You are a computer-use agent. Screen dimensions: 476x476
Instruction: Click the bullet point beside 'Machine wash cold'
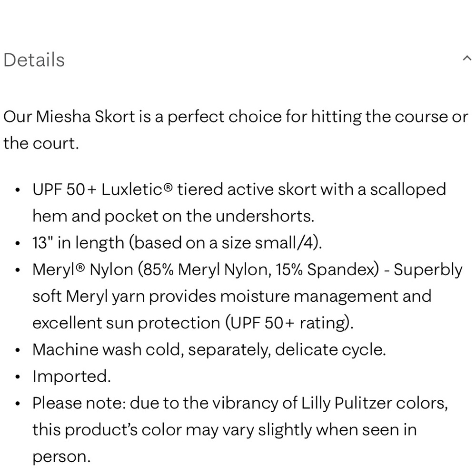coord(18,351)
